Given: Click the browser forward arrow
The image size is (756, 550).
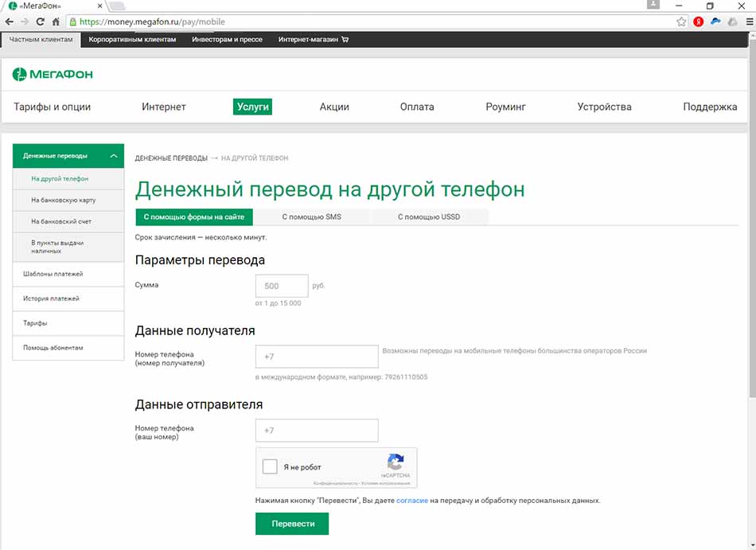Looking at the screenshot, I should tap(25, 21).
